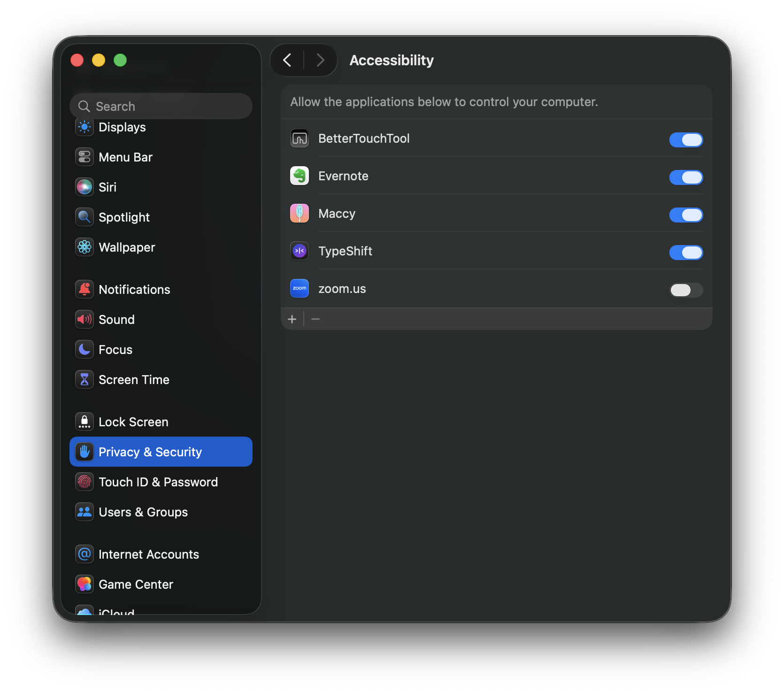Click the Focus moon icon

[85, 350]
